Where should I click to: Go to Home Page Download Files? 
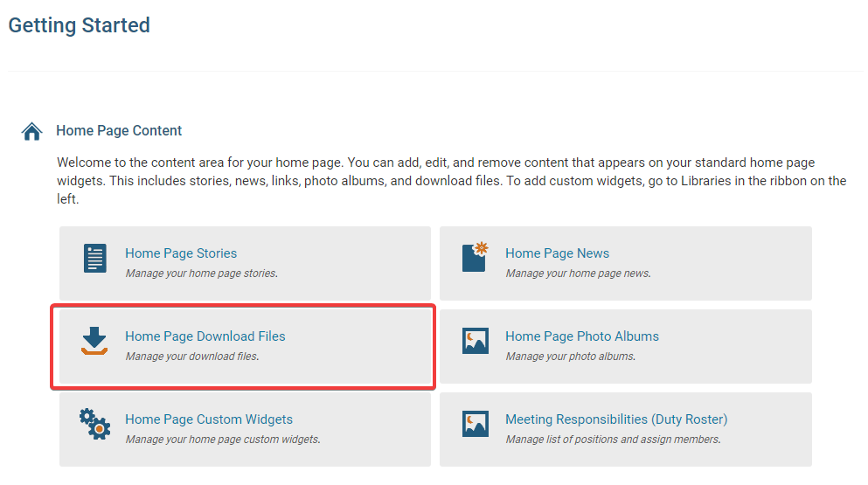point(205,336)
